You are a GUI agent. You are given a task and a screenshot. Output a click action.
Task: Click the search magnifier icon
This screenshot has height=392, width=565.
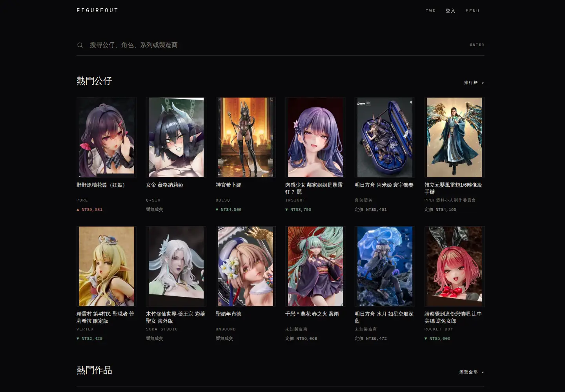coord(80,45)
